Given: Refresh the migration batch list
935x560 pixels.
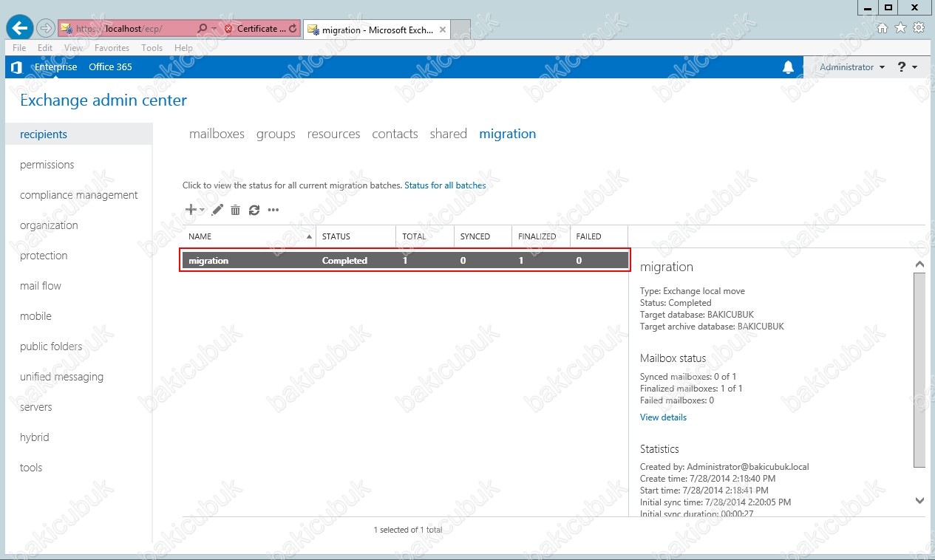Looking at the screenshot, I should pyautogui.click(x=254, y=210).
